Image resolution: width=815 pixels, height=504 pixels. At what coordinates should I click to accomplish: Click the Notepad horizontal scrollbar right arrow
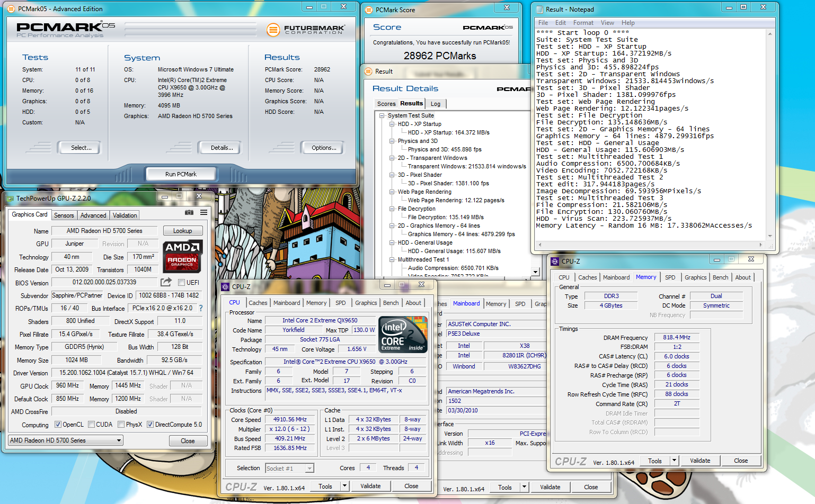[x=760, y=245]
